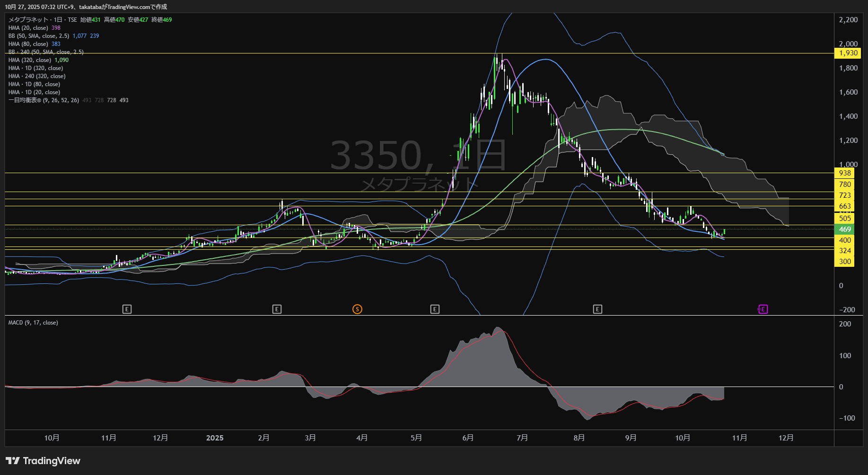The width and height of the screenshot is (868, 475).
Task: Select the HMA (20, close) indicator legend
Action: click(28, 28)
